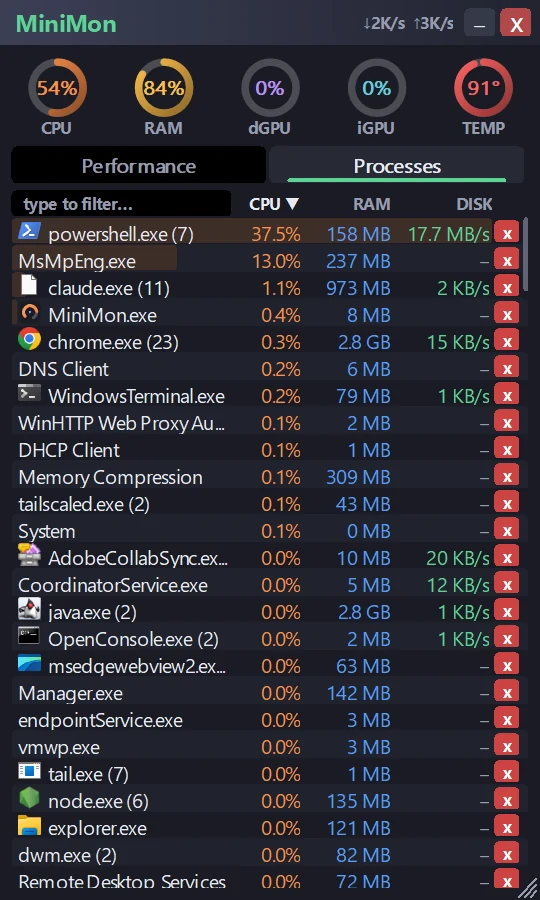This screenshot has width=540, height=900.
Task: Sort processes by DISK column
Action: tap(474, 204)
